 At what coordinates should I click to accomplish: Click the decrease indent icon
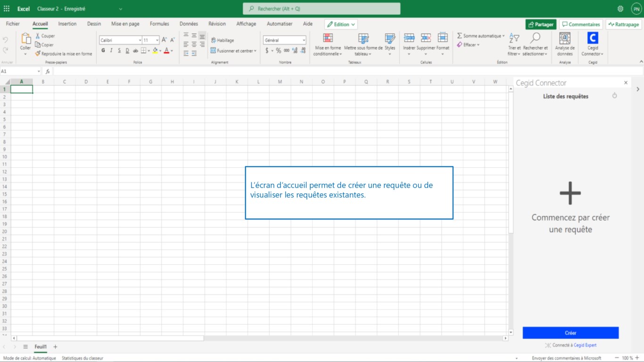click(186, 53)
